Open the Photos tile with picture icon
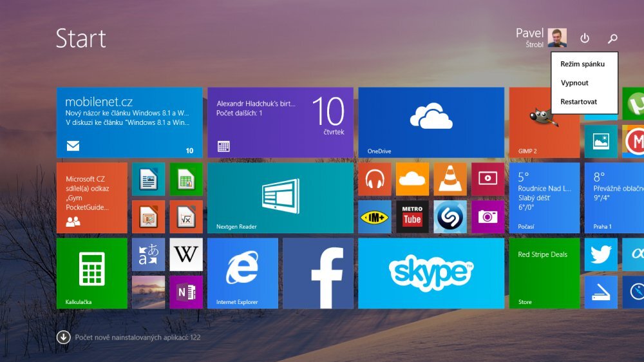Screen dimensions: 644x362 pyautogui.click(x=601, y=141)
